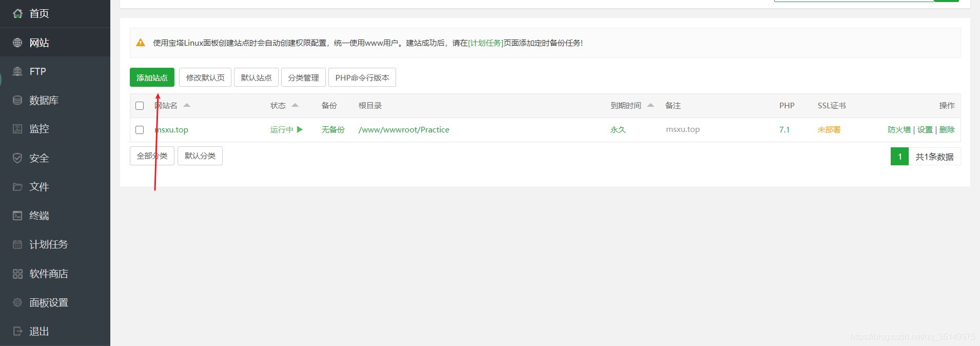The image size is (980, 346).
Task: Click the FTP globe icon in sidebar
Action: 17,71
